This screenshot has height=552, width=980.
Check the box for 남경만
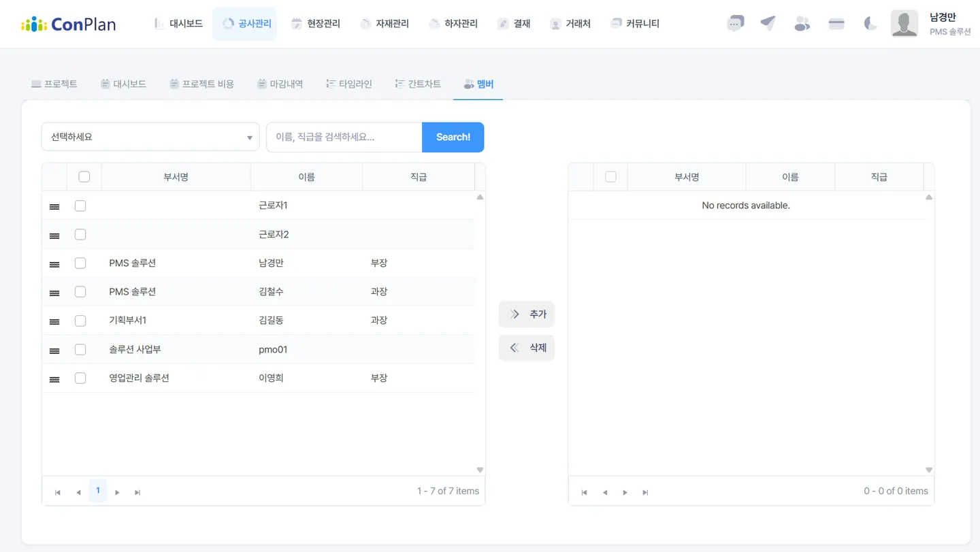pos(80,263)
